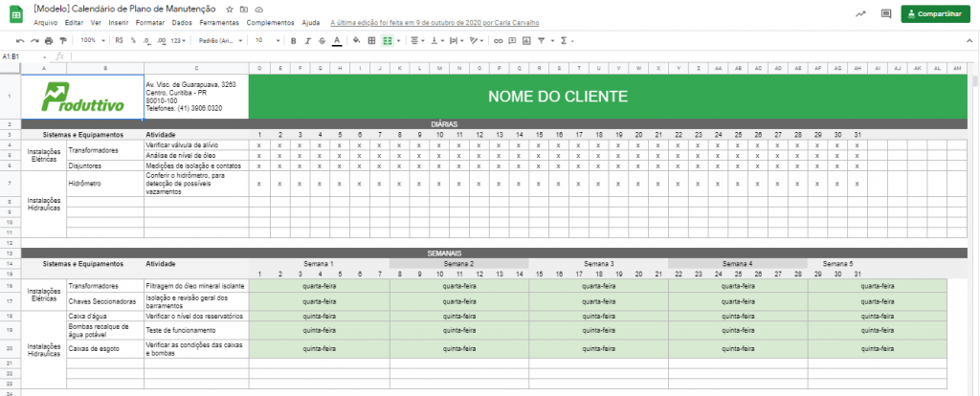Open the fill color bucket
The image size is (980, 396).
pos(357,40)
